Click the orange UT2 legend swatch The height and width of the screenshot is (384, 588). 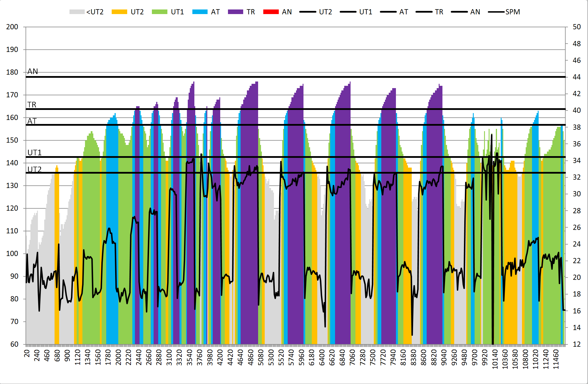tap(119, 12)
